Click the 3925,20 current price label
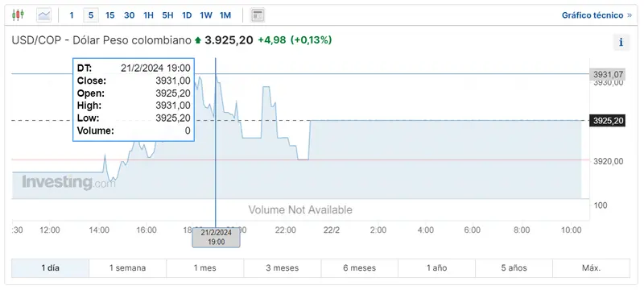The height and width of the screenshot is (290, 644). 608,121
